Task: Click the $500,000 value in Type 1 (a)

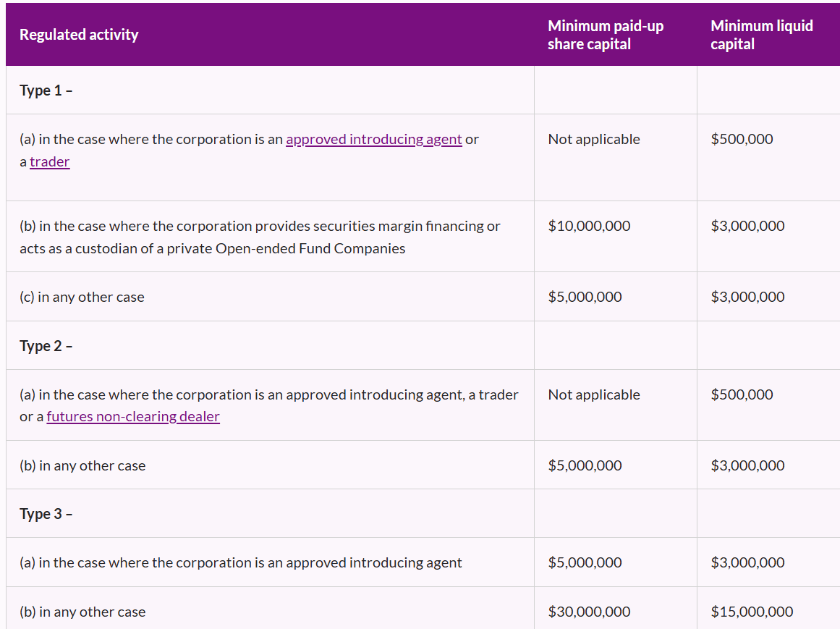Action: (742, 139)
